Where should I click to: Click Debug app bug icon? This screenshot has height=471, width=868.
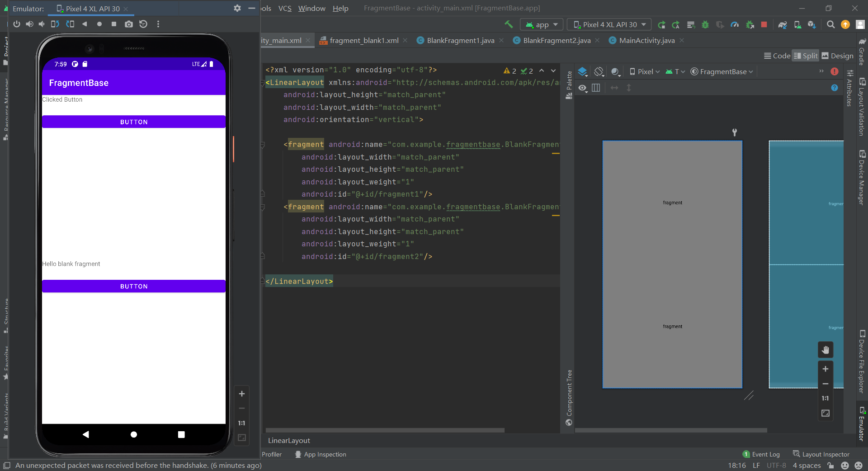pyautogui.click(x=705, y=24)
